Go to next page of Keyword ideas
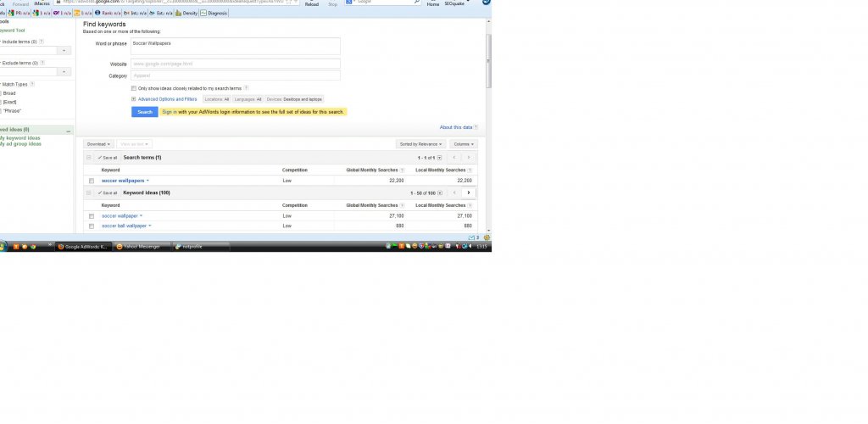The width and height of the screenshot is (868, 424). click(468, 192)
